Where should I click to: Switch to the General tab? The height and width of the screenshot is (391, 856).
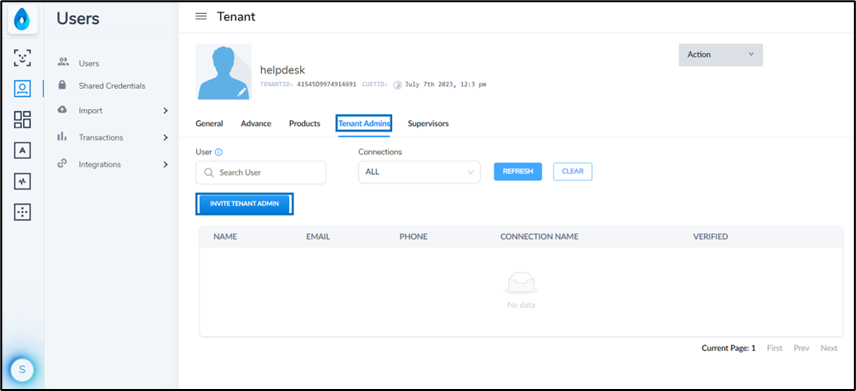pyautogui.click(x=209, y=123)
